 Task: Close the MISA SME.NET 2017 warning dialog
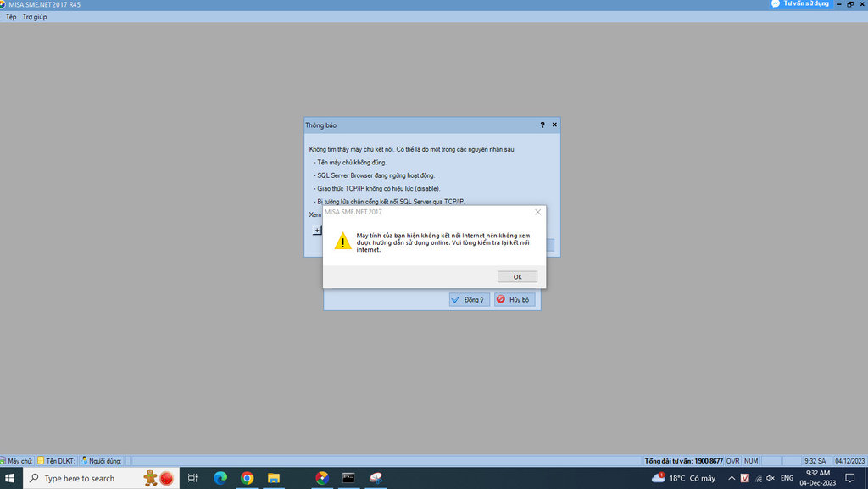tap(537, 212)
